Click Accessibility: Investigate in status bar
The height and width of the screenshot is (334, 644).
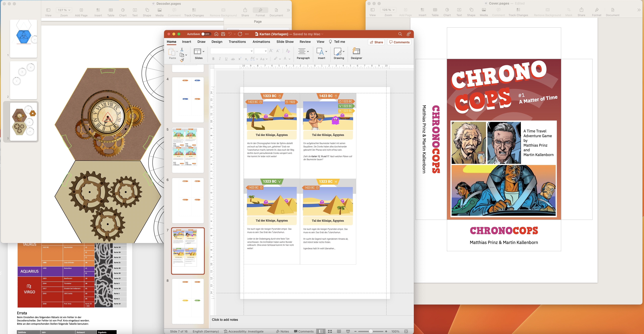(x=244, y=331)
